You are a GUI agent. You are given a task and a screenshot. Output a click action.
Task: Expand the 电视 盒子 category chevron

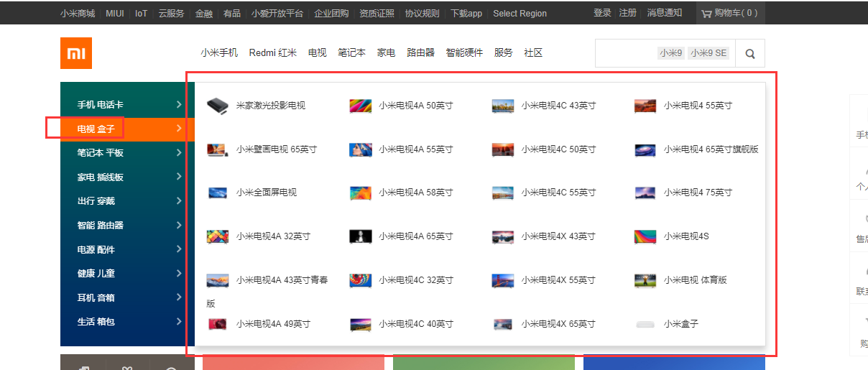(179, 129)
